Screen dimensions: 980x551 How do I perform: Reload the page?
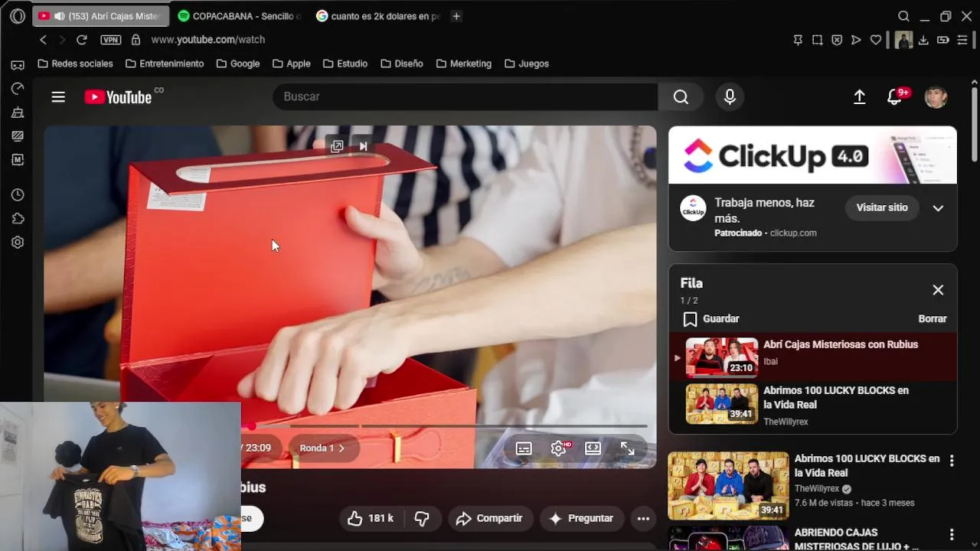pyautogui.click(x=82, y=40)
